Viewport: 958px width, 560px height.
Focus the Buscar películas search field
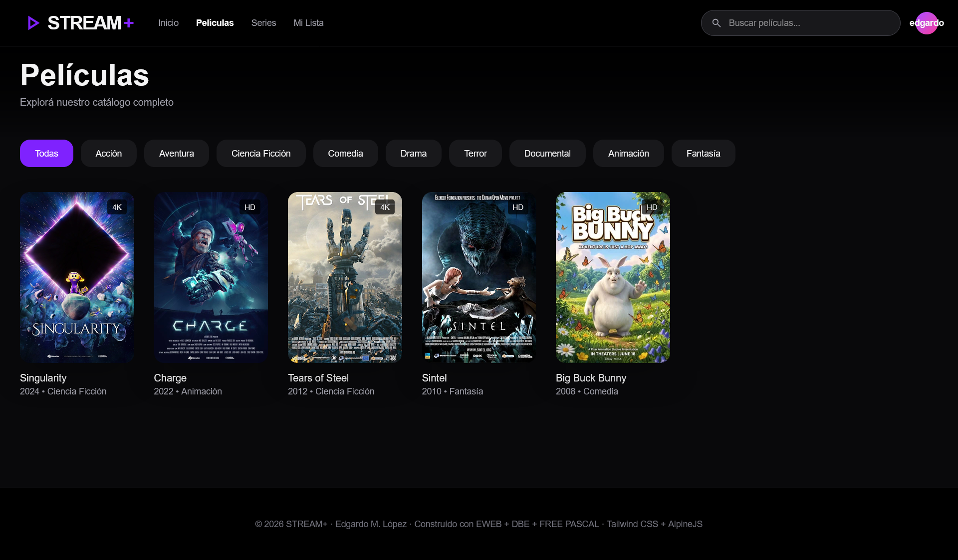coord(800,23)
